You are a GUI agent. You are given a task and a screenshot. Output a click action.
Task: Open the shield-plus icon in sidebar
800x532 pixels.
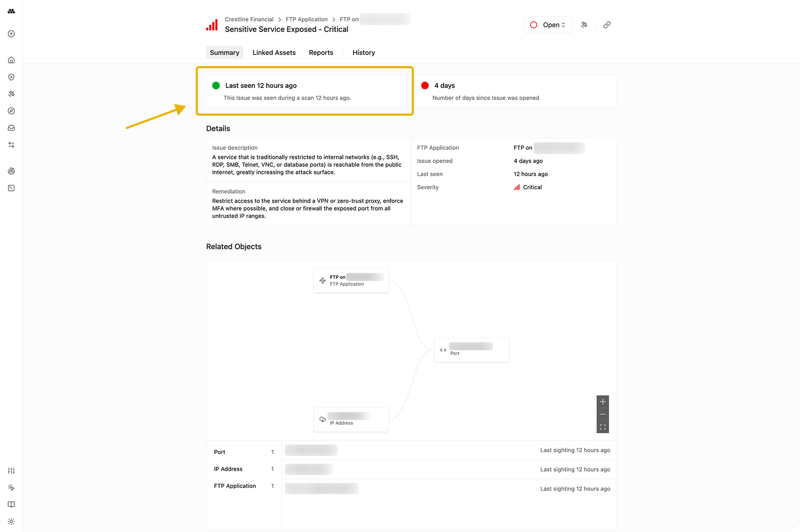pos(11,77)
